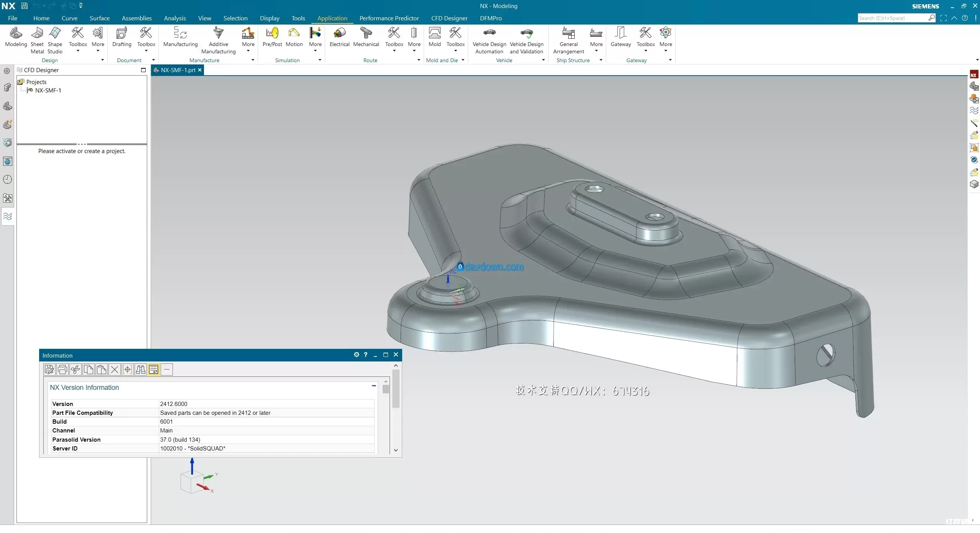Toggle word wrap in Information window
This screenshot has height=533, width=980.
(153, 370)
